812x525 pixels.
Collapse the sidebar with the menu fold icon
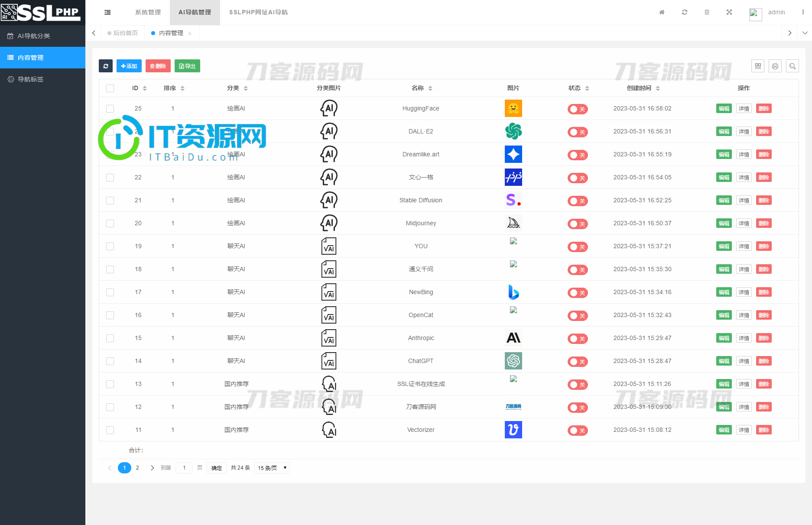(107, 13)
